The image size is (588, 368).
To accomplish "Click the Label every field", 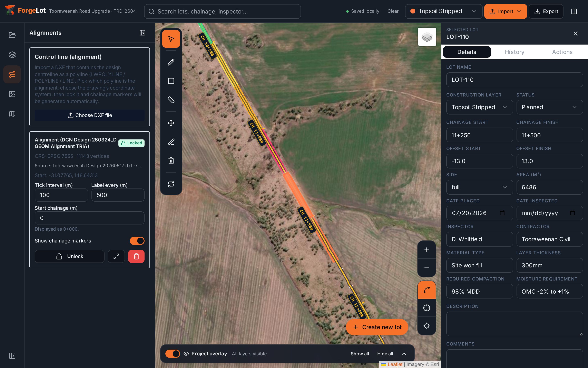I will pos(118,195).
